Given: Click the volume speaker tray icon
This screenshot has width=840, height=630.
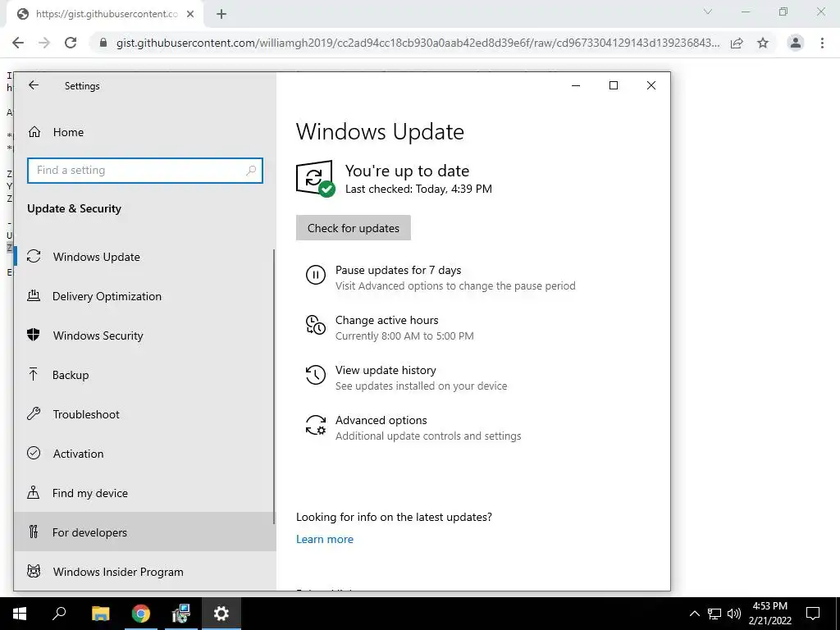Looking at the screenshot, I should 734,614.
